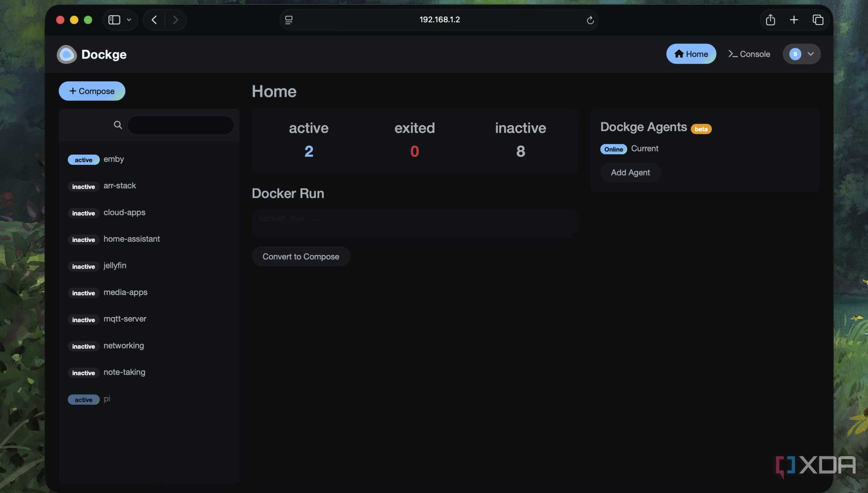The image size is (868, 493).
Task: Open the pi stack
Action: tap(149, 399)
